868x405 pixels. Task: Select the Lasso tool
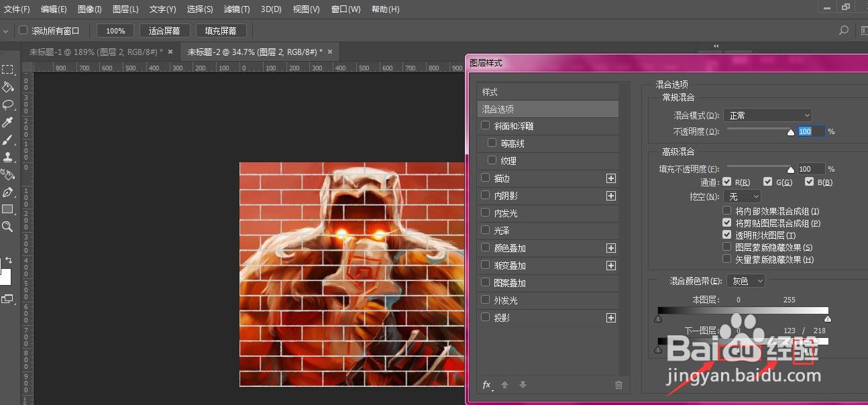pyautogui.click(x=7, y=105)
